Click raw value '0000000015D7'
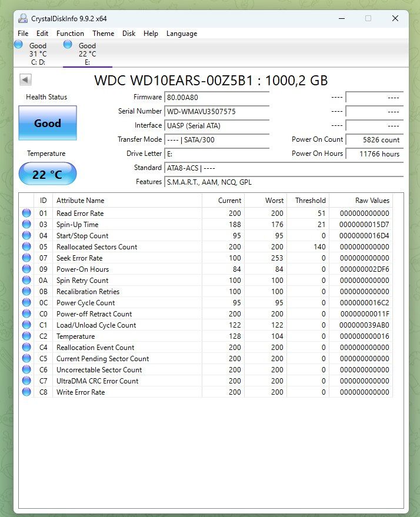The width and height of the screenshot is (420, 517). coord(364,225)
